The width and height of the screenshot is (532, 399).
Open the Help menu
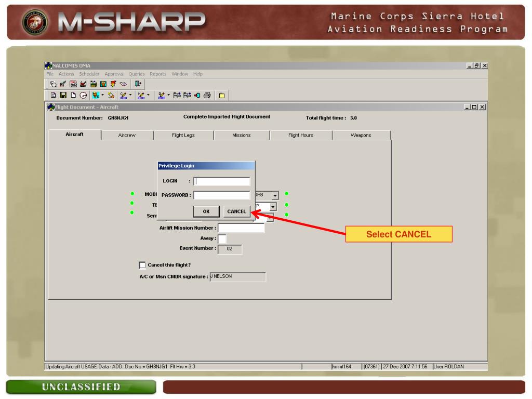(x=198, y=74)
